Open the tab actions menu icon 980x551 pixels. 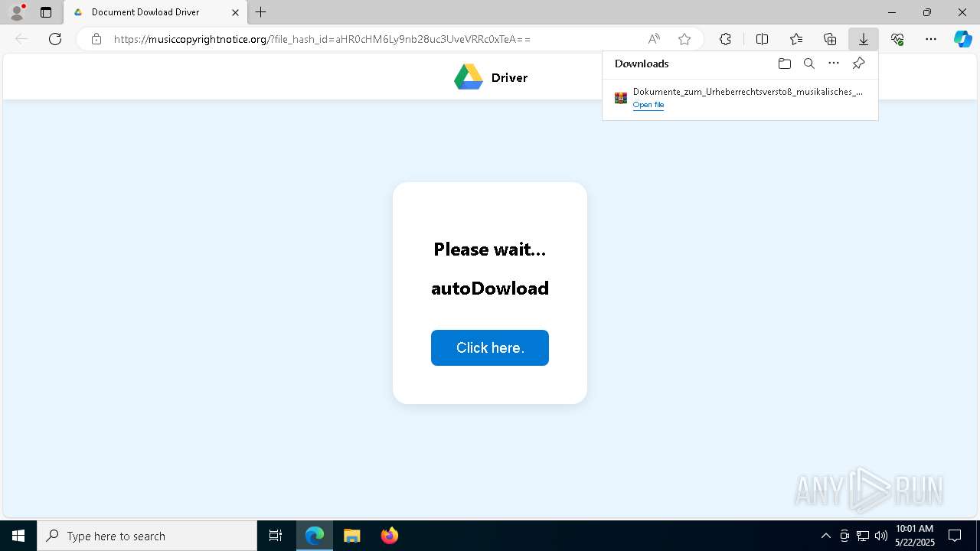point(46,12)
